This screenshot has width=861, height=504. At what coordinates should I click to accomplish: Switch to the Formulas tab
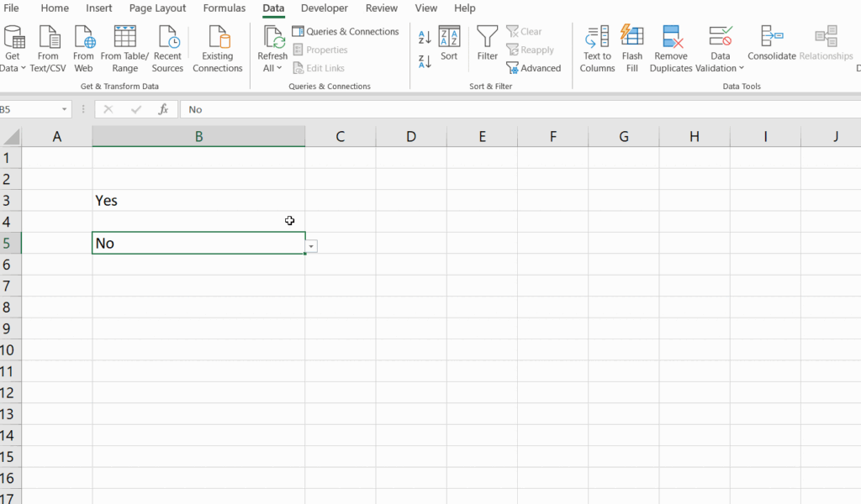(x=224, y=8)
